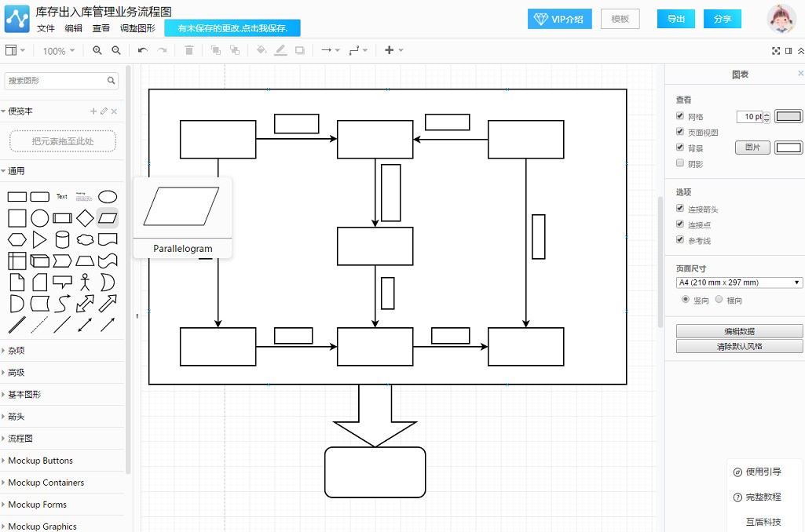The image size is (805, 532).
Task: Select the cloud shape in the palette
Action: click(x=85, y=239)
